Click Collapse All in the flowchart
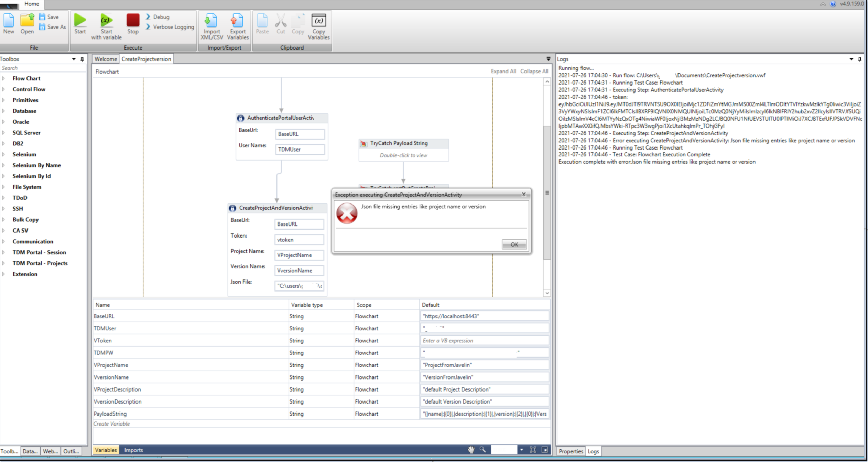This screenshot has width=868, height=462. click(534, 71)
